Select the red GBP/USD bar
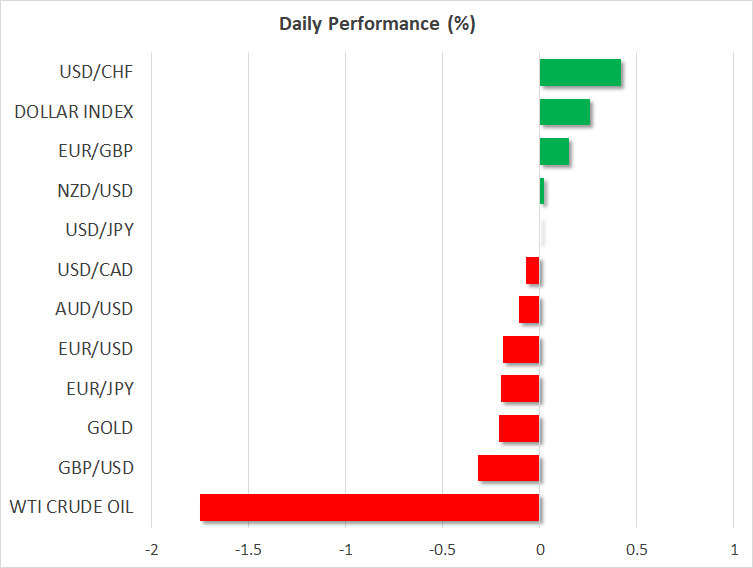 [509, 468]
